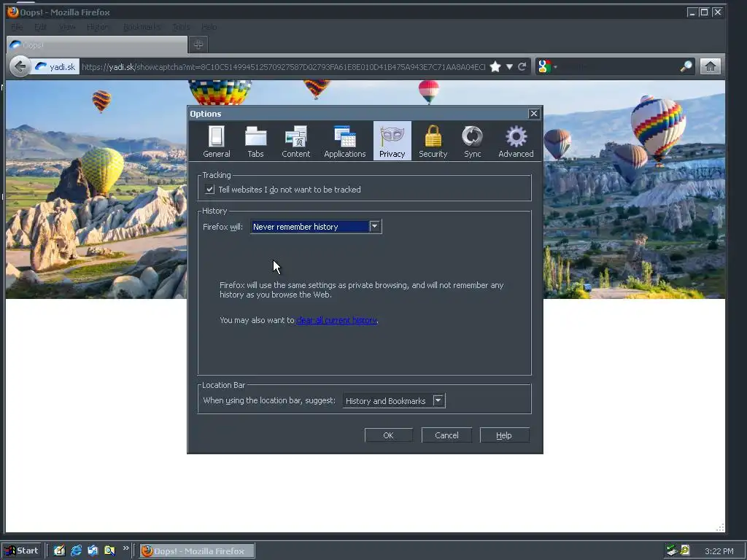Open the File menu
747x560 pixels.
point(17,27)
